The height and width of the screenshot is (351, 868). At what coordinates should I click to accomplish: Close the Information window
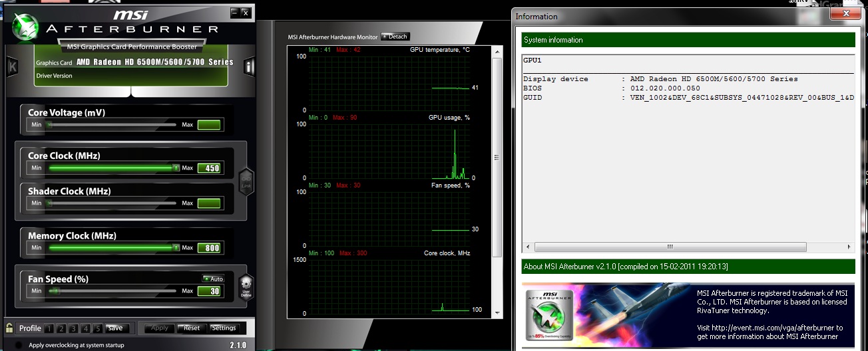[845, 13]
